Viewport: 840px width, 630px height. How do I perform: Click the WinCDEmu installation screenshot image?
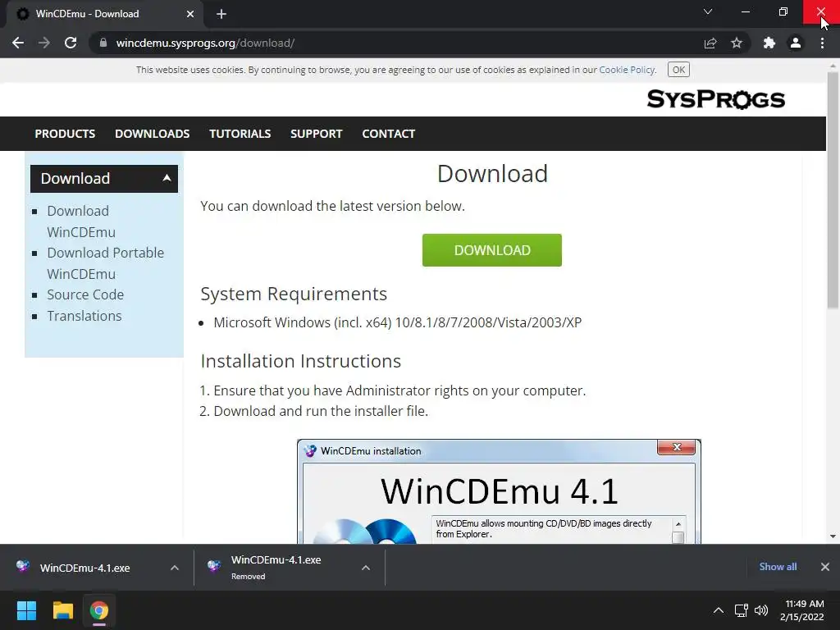point(499,492)
